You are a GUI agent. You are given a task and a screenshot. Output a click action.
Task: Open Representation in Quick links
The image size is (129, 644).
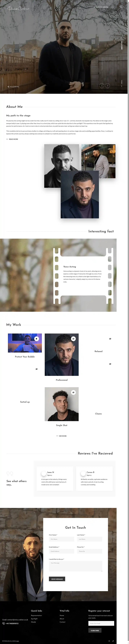(37, 616)
